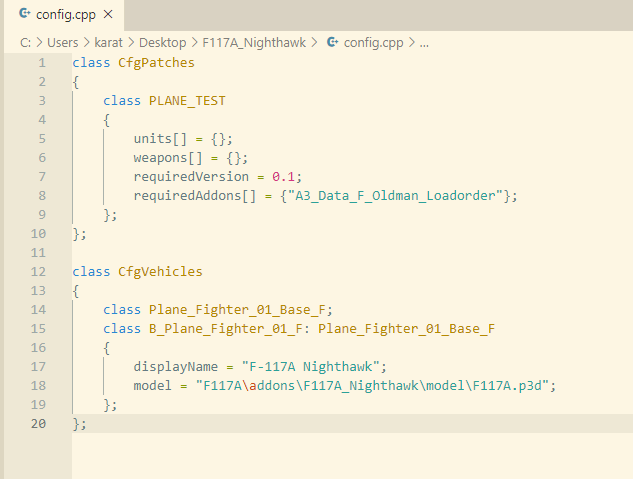The image size is (633, 479).
Task: Open the C: drive breadcrumb
Action: pyautogui.click(x=25, y=43)
